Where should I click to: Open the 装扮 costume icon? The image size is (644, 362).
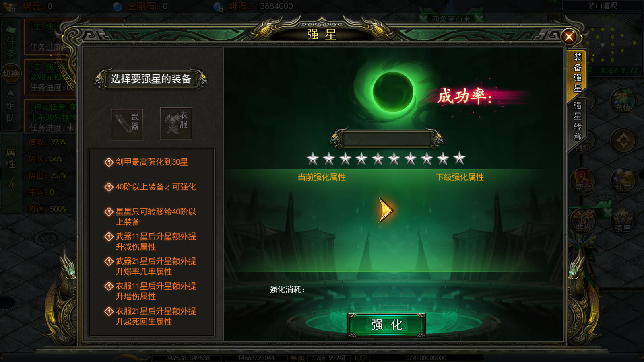click(x=583, y=221)
